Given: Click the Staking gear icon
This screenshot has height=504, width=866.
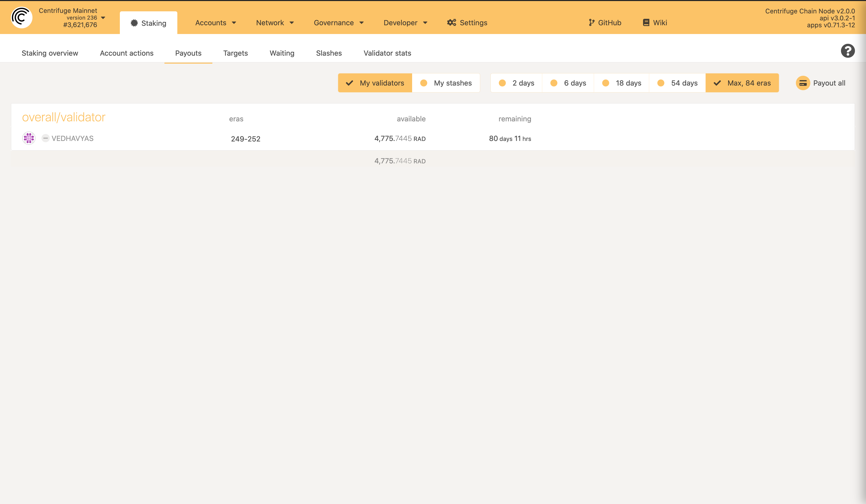Looking at the screenshot, I should pyautogui.click(x=134, y=23).
